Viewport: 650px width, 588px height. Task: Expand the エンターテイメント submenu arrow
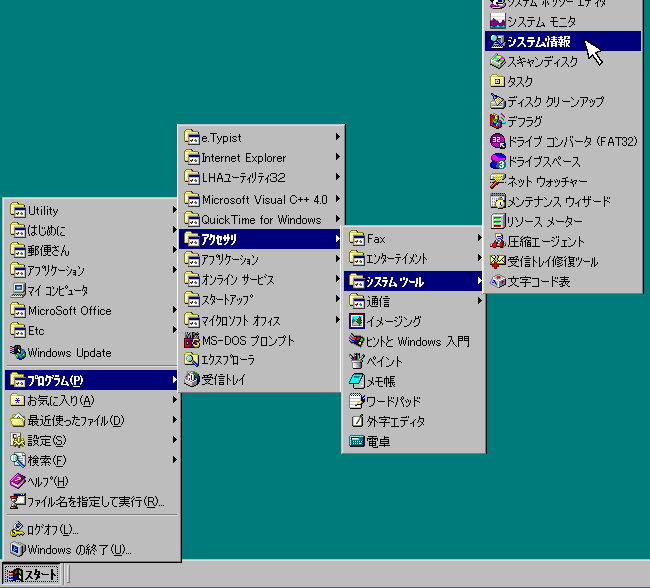(x=480, y=258)
